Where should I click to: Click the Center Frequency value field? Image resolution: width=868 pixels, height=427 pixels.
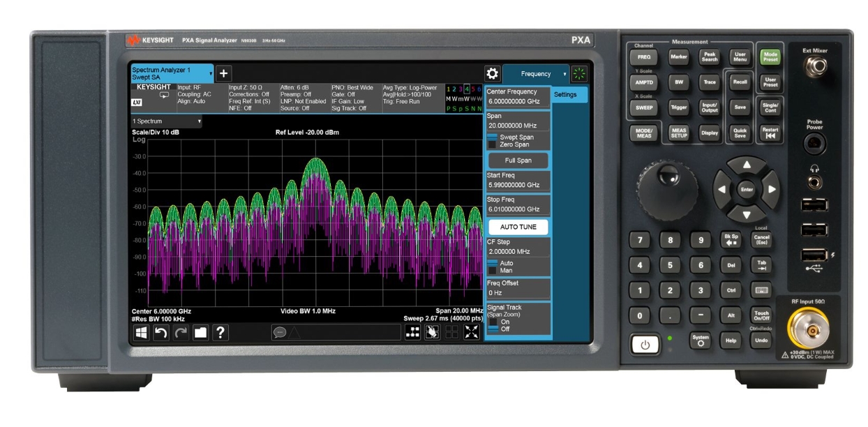tap(514, 100)
